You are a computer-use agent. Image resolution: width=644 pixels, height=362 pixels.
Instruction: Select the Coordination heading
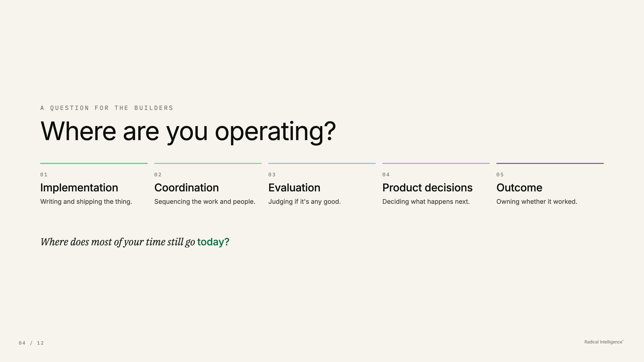click(186, 188)
